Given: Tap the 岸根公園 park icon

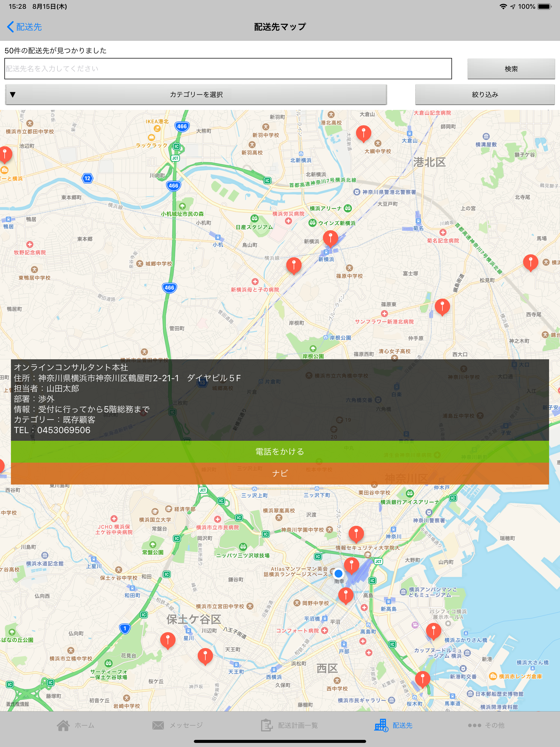Looking at the screenshot, I should 313,349.
